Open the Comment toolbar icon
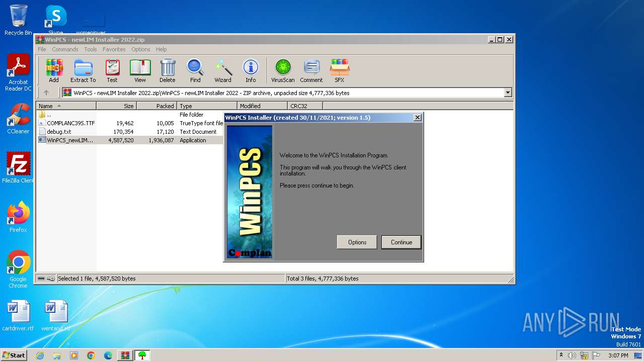The width and height of the screenshot is (644, 362). point(311,70)
